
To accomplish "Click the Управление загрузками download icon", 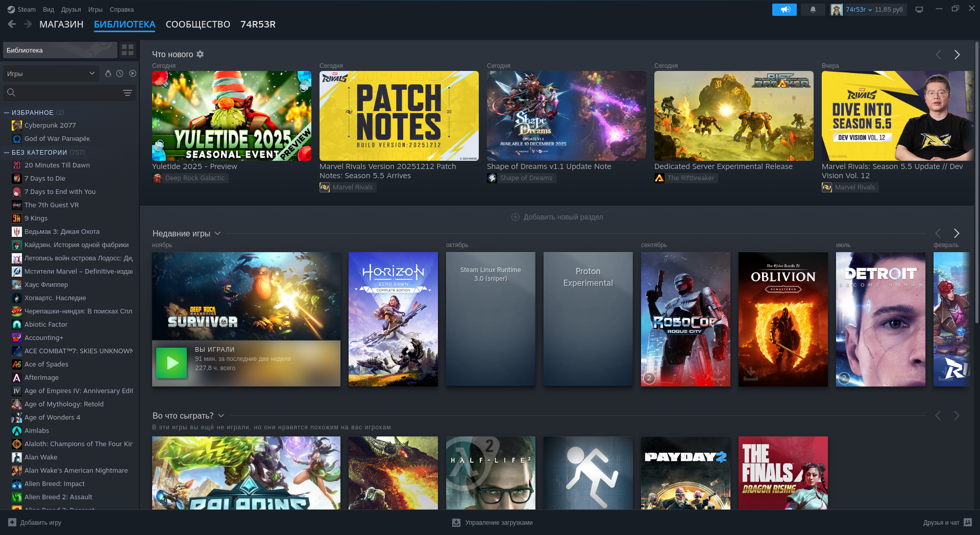I will pyautogui.click(x=456, y=522).
